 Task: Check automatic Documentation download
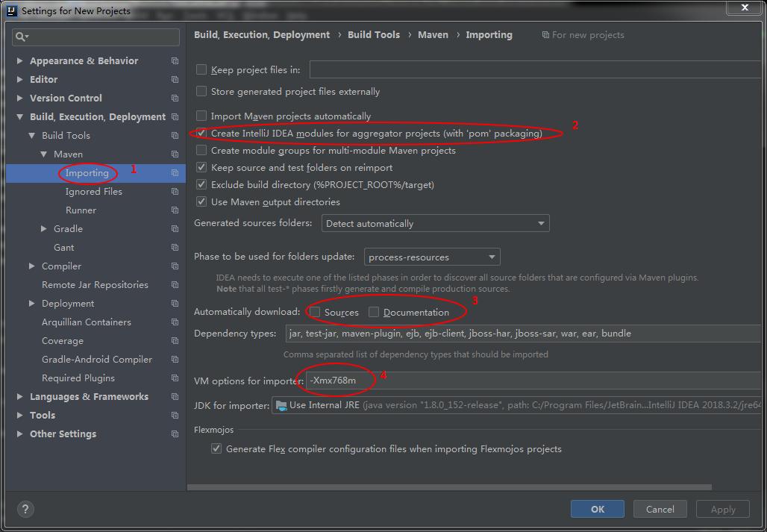(374, 312)
